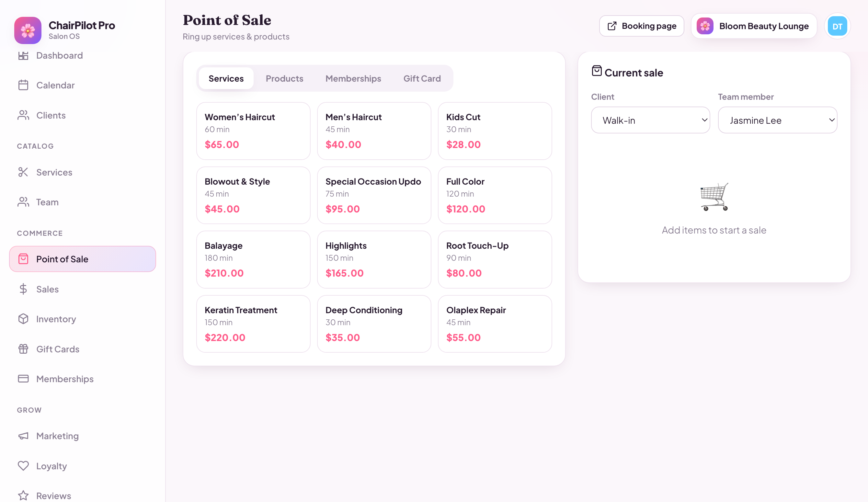Click the Calendar icon in sidebar
The height and width of the screenshot is (502, 868).
23,85
